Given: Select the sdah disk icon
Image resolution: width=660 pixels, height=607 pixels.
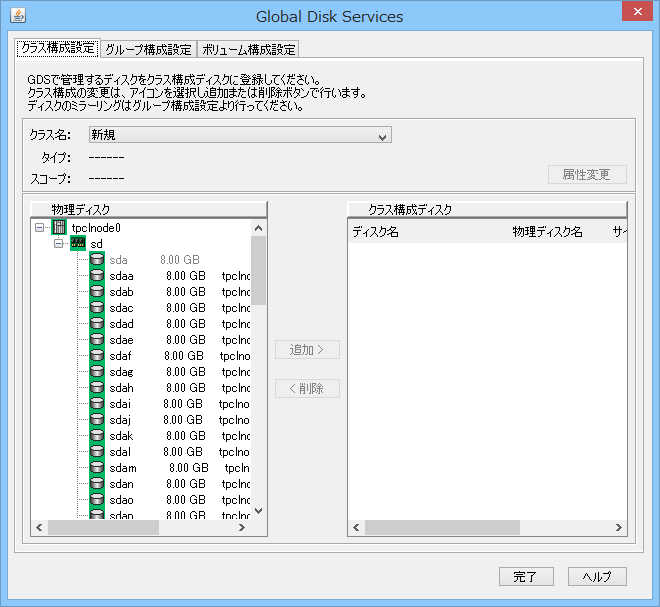Looking at the screenshot, I should pyautogui.click(x=97, y=387).
